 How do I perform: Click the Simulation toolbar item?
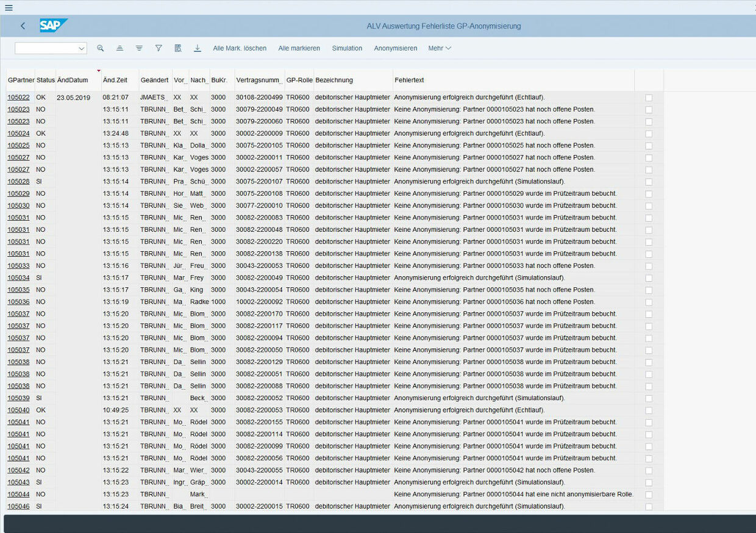click(x=347, y=48)
